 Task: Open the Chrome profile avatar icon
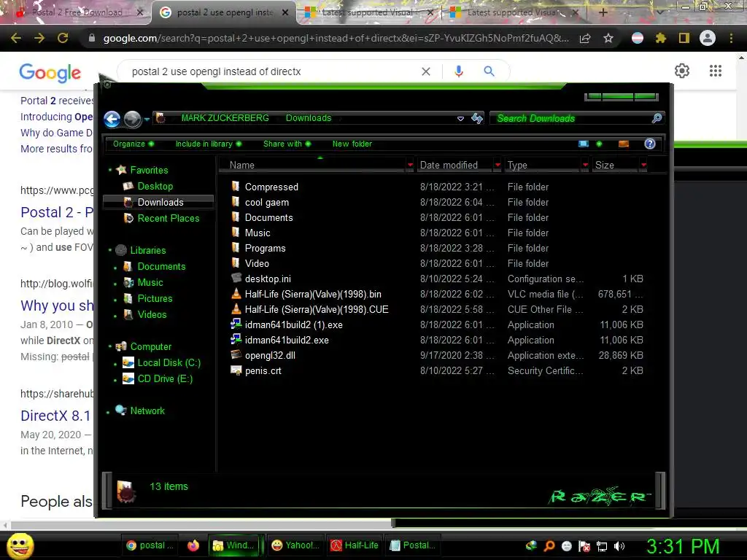(708, 38)
